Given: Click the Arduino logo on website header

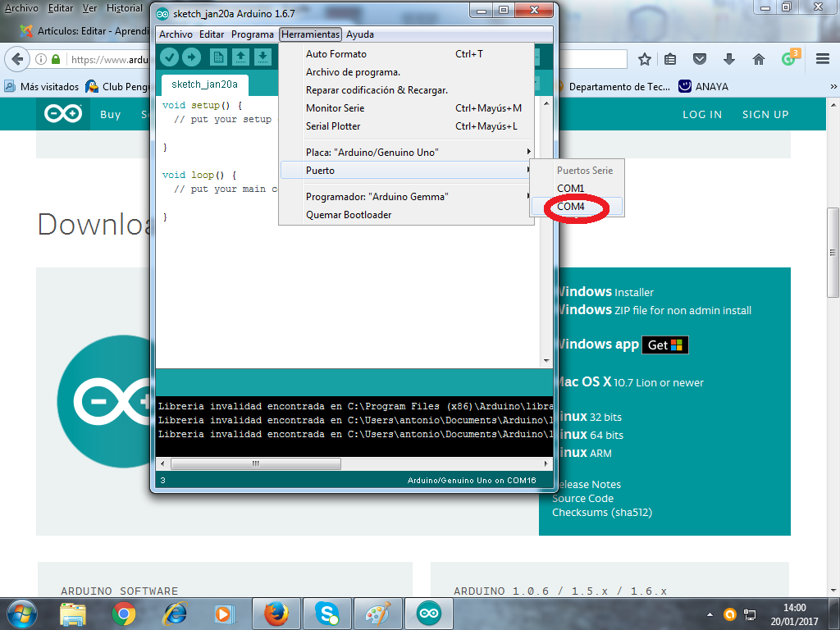Looking at the screenshot, I should tap(63, 113).
